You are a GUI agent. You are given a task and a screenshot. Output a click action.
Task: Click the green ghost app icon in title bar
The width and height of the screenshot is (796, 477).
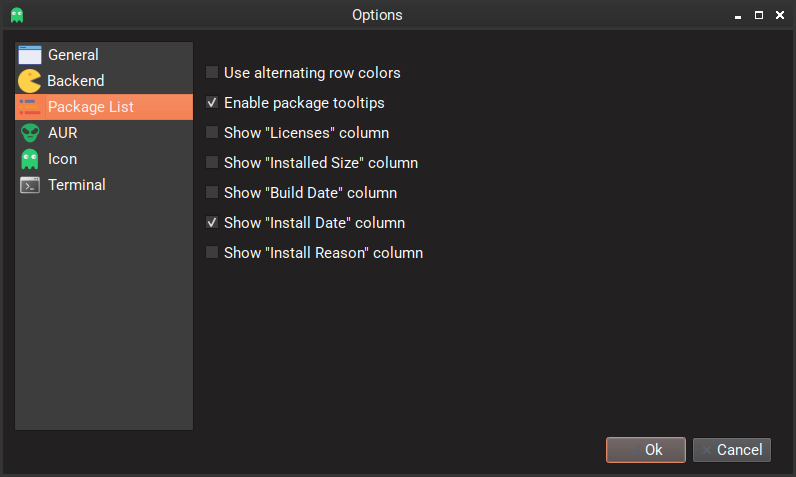tap(16, 15)
